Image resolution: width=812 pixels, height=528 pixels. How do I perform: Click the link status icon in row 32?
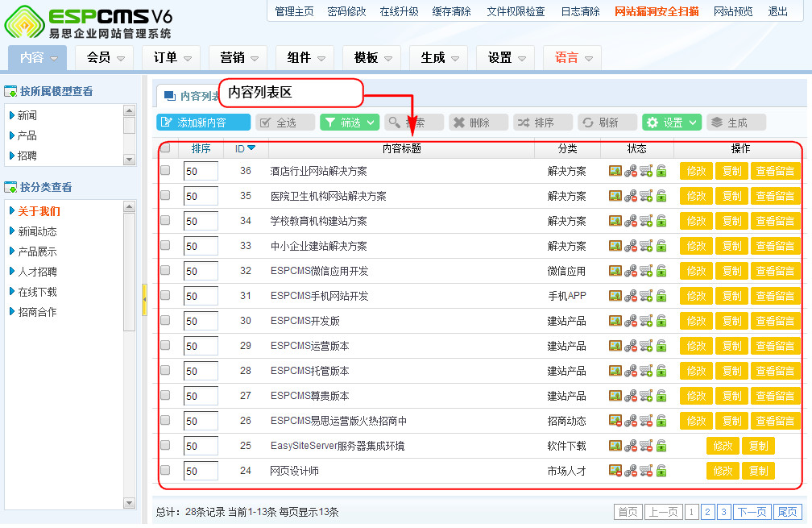point(630,271)
